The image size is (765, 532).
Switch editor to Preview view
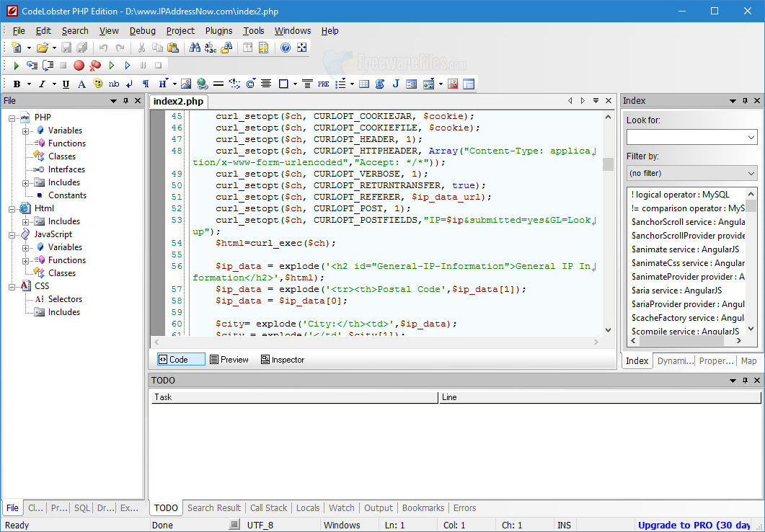[x=229, y=360]
